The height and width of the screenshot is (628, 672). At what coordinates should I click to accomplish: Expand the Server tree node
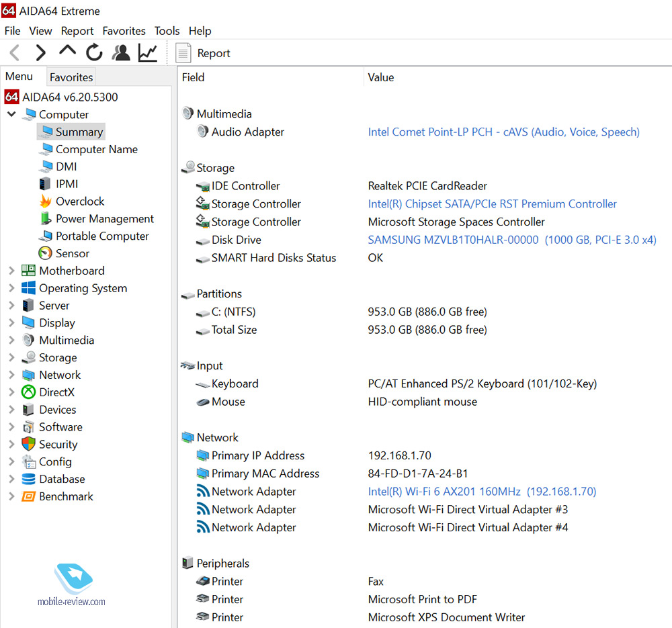click(11, 306)
